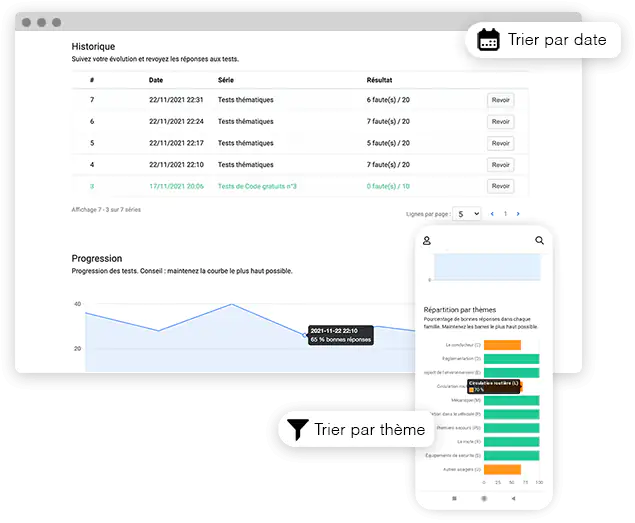Click Tests de Code gratuits n°3 text

click(257, 186)
